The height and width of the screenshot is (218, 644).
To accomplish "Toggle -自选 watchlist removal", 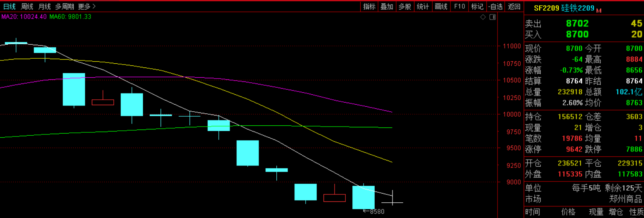I will click(x=496, y=6).
